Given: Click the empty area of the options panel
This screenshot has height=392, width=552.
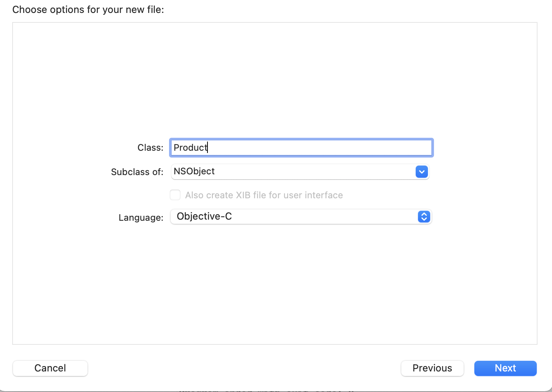Looking at the screenshot, I should click(274, 76).
